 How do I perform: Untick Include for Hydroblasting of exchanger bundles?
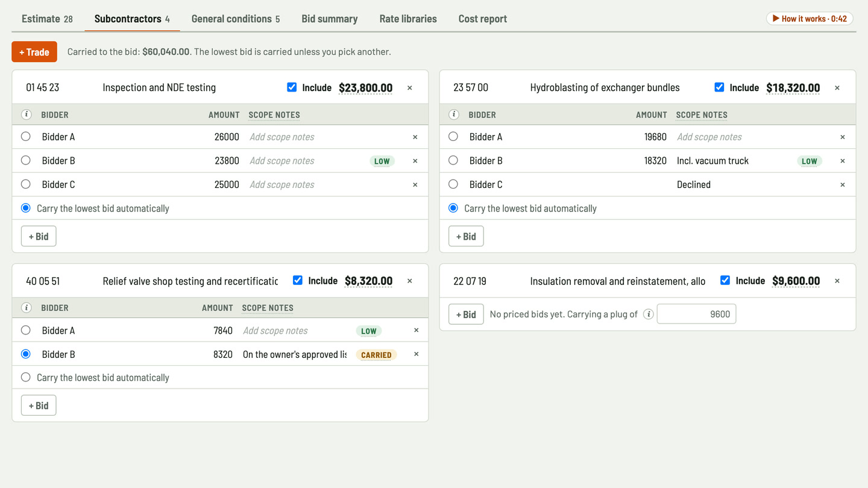click(x=719, y=87)
